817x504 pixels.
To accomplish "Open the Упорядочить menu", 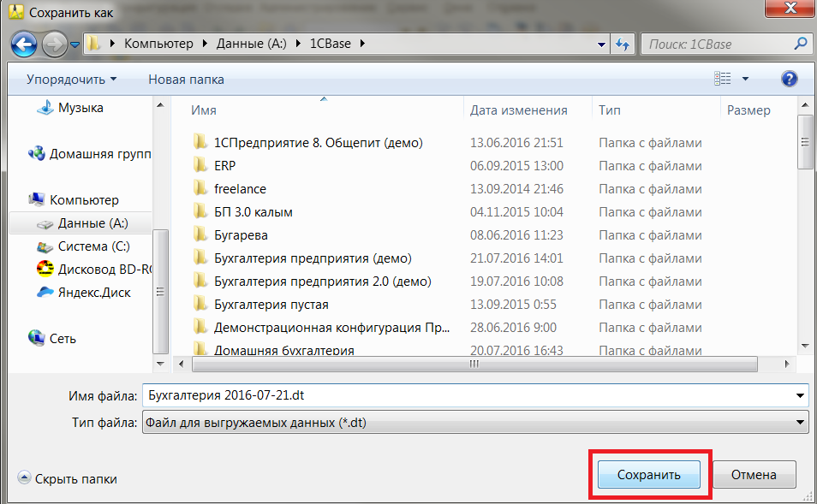I will pos(71,79).
